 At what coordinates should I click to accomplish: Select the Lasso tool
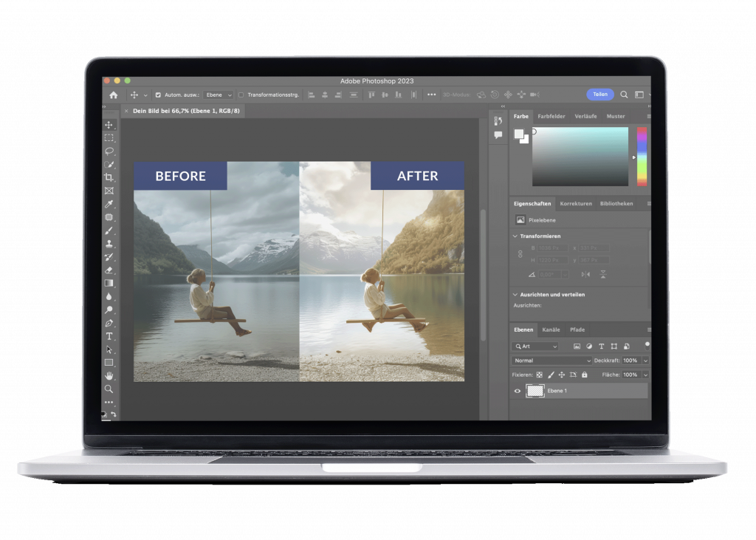[109, 151]
